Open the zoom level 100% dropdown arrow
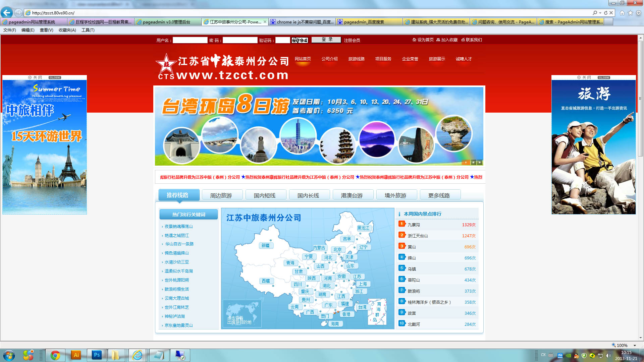Screen dimensions: 644x362 635,345
